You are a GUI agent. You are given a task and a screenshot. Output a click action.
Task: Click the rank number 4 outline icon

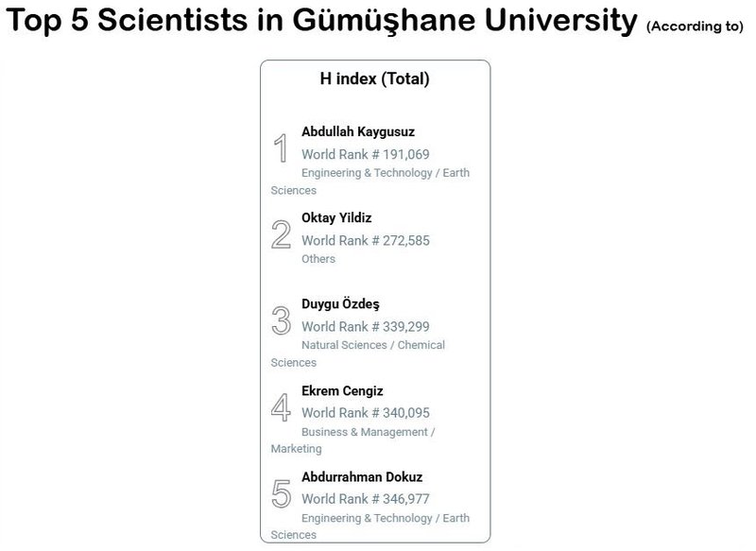coord(281,406)
